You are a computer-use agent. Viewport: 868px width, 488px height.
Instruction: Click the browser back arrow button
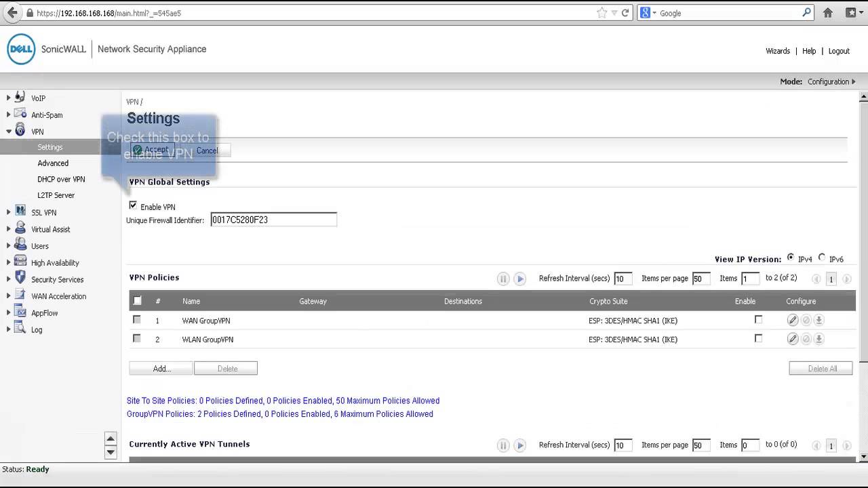[x=12, y=13]
